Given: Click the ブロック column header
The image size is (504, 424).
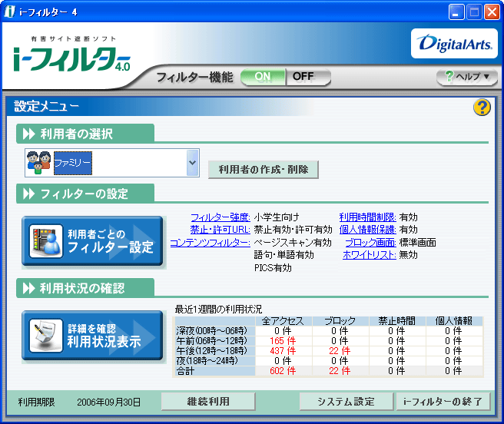Looking at the screenshot, I should [340, 321].
